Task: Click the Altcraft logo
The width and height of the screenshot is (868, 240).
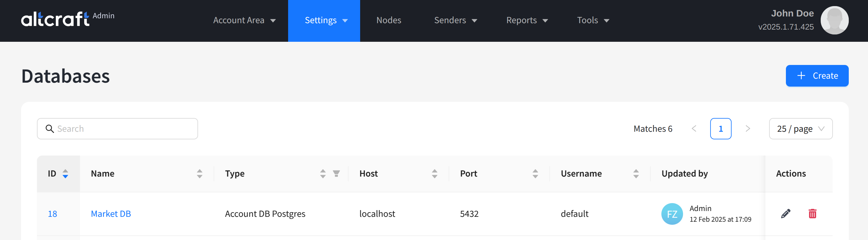Action: (x=56, y=19)
